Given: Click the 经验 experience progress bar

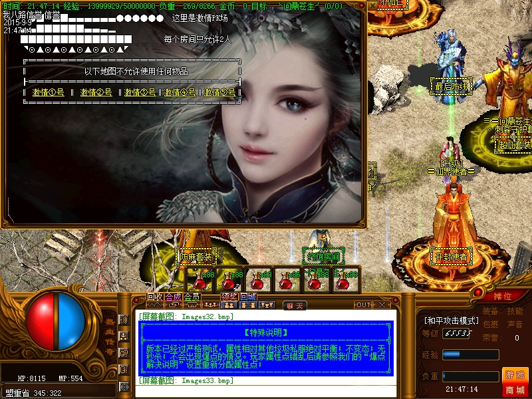Looking at the screenshot, I should [x=471, y=354].
